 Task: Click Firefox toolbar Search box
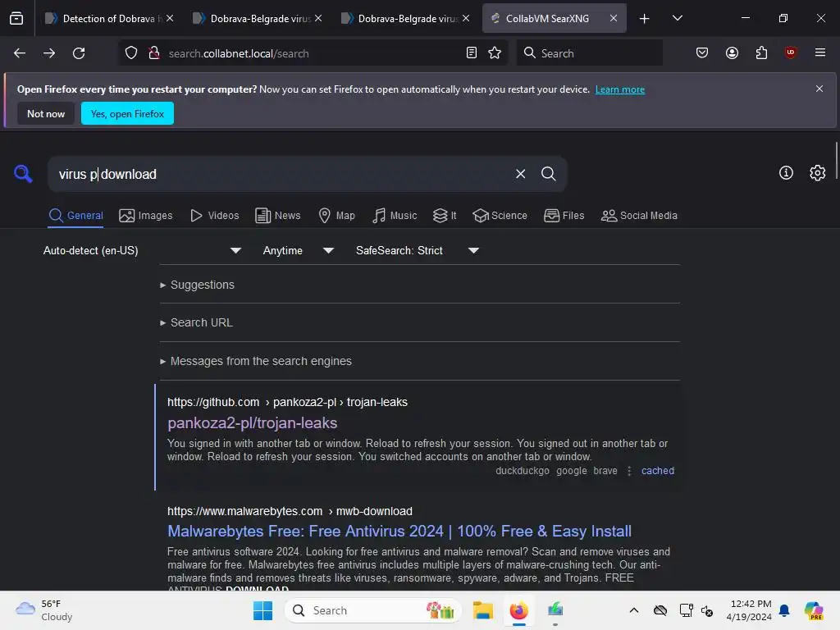(x=589, y=53)
